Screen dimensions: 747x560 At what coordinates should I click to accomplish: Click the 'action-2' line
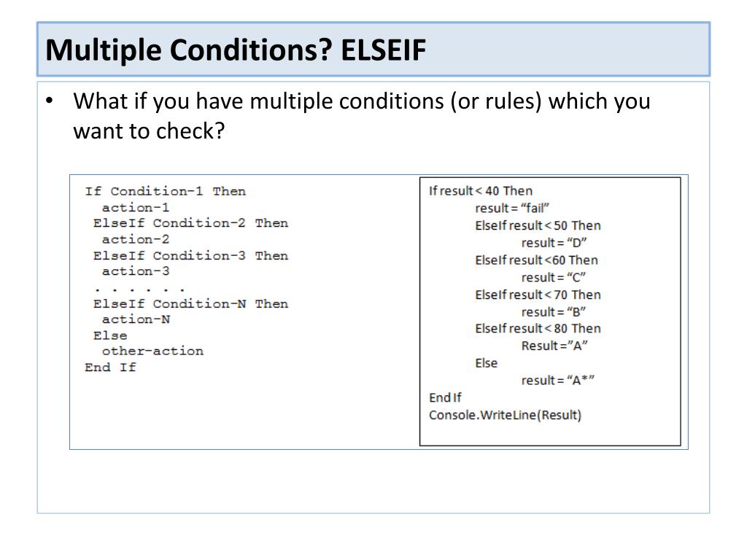(135, 239)
